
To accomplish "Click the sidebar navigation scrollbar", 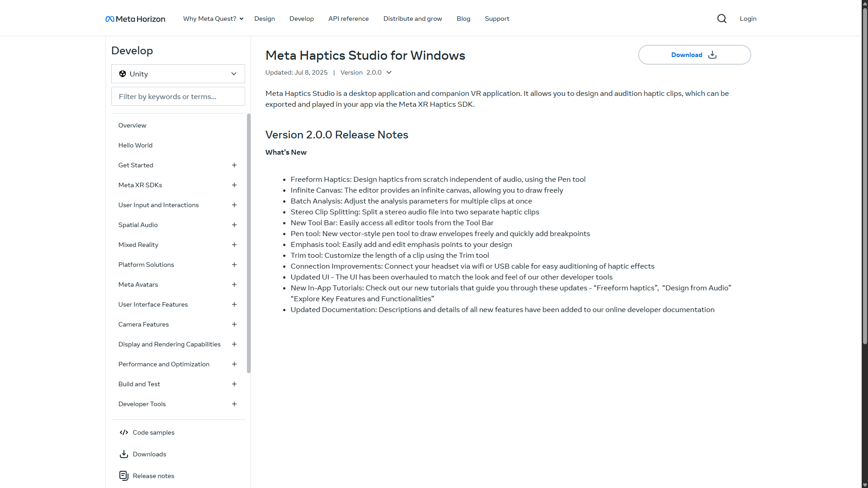I will (x=249, y=243).
